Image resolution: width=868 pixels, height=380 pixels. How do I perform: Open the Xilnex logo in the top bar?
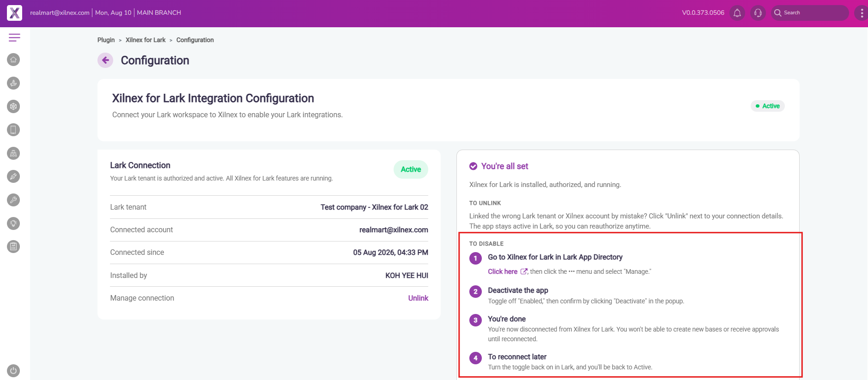(x=14, y=13)
